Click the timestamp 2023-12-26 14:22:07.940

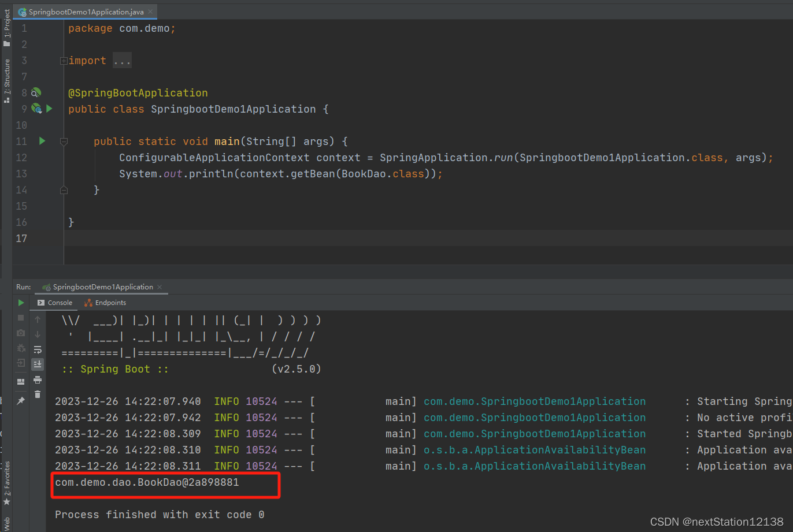pyautogui.click(x=128, y=401)
